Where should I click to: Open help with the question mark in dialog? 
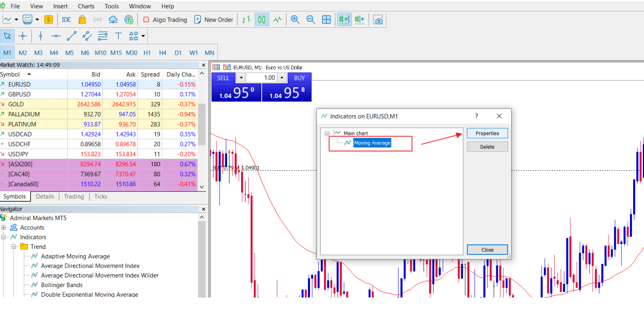(477, 116)
